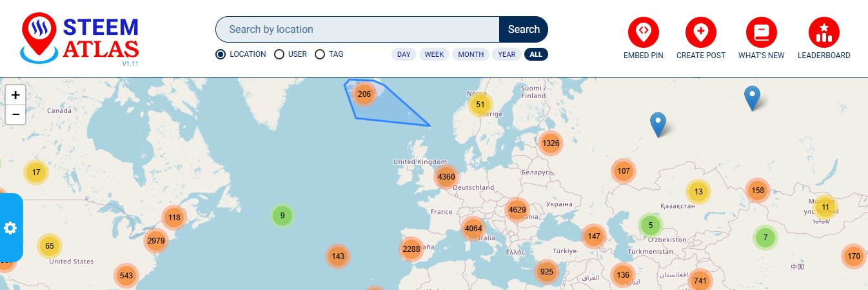Zoom out on the map
Screen dimensions: 868x290
coord(15,114)
